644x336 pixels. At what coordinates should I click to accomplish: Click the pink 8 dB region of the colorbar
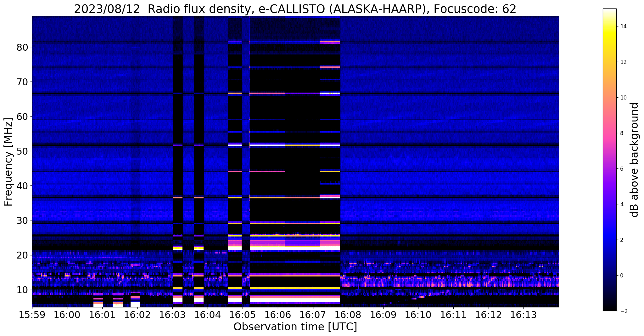pyautogui.click(x=609, y=133)
